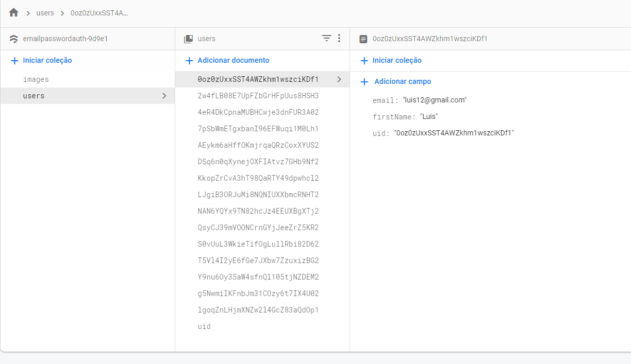The image size is (631, 364).
Task: Click Adicionar documento
Action: (234, 60)
